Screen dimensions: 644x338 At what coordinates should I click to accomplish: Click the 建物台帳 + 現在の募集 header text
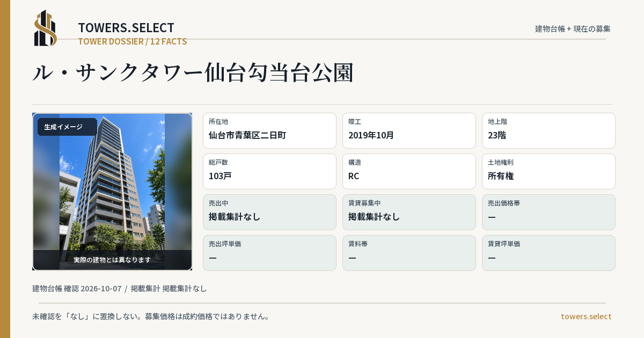573,29
